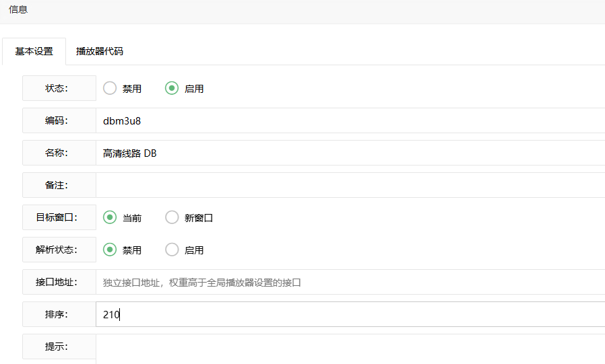The image size is (605, 364).
Task: Focus the 名称 field with 高清线路 DB
Action: pyautogui.click(x=350, y=153)
